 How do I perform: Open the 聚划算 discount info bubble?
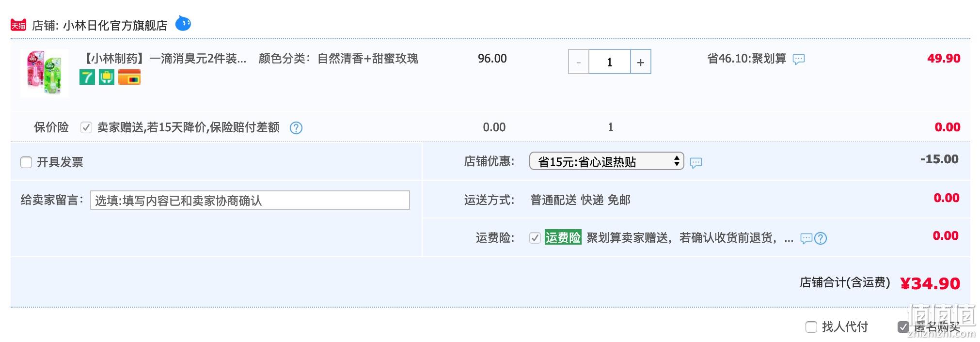click(x=798, y=60)
